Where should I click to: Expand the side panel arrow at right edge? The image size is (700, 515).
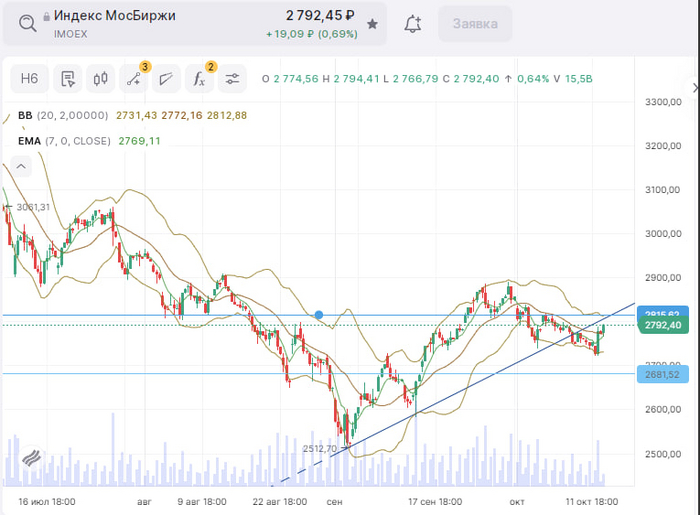pyautogui.click(x=694, y=87)
